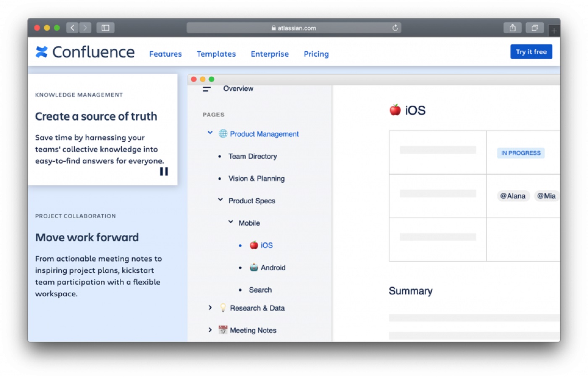Viewport: 588px width, 378px height.
Task: Expand the Meeting Notes section
Action: [210, 330]
